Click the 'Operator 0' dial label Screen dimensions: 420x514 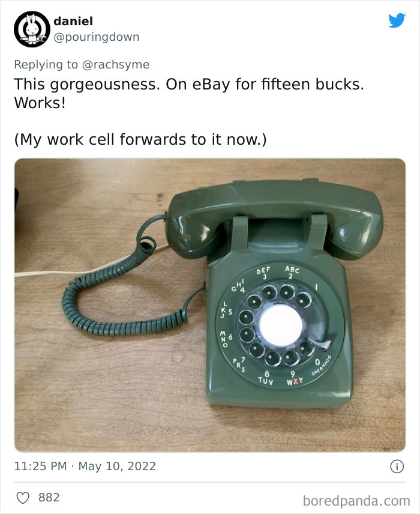pos(319,364)
